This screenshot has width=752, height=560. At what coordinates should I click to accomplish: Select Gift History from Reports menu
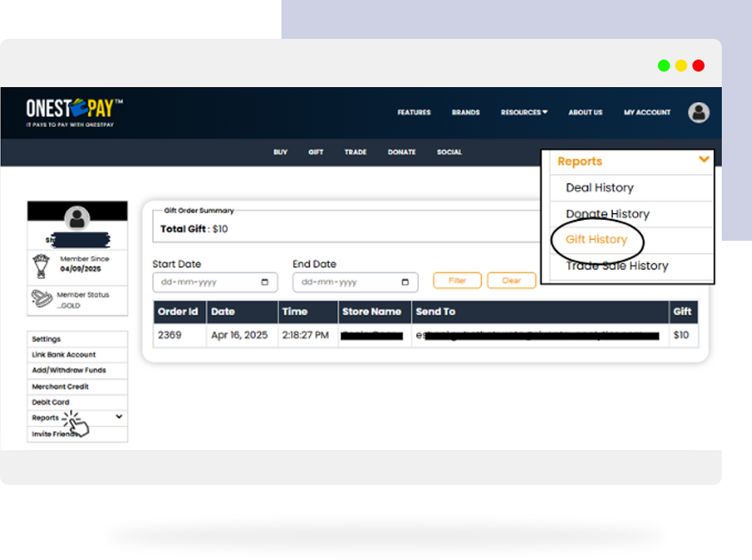click(x=596, y=240)
